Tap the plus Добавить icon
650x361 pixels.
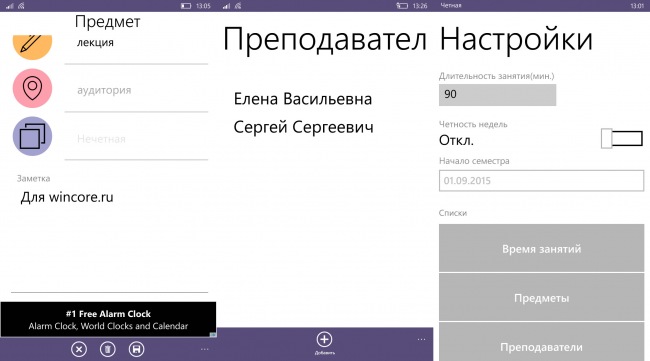[x=324, y=339]
